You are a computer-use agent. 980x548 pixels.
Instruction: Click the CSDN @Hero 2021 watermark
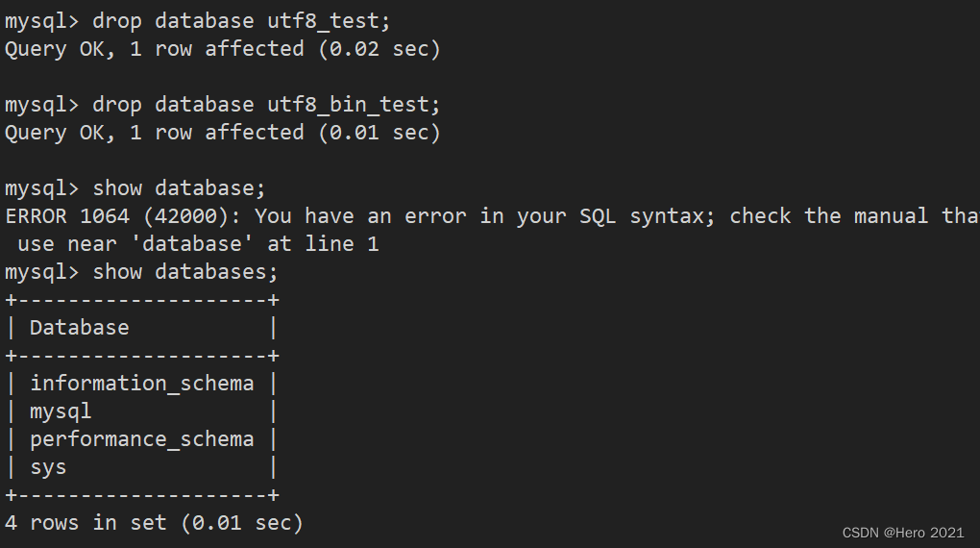(903, 533)
